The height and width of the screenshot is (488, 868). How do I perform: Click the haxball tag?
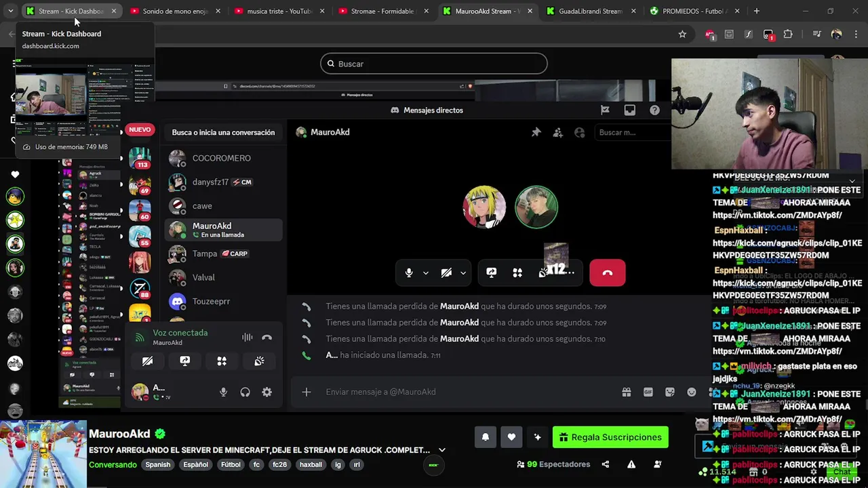[311, 465]
